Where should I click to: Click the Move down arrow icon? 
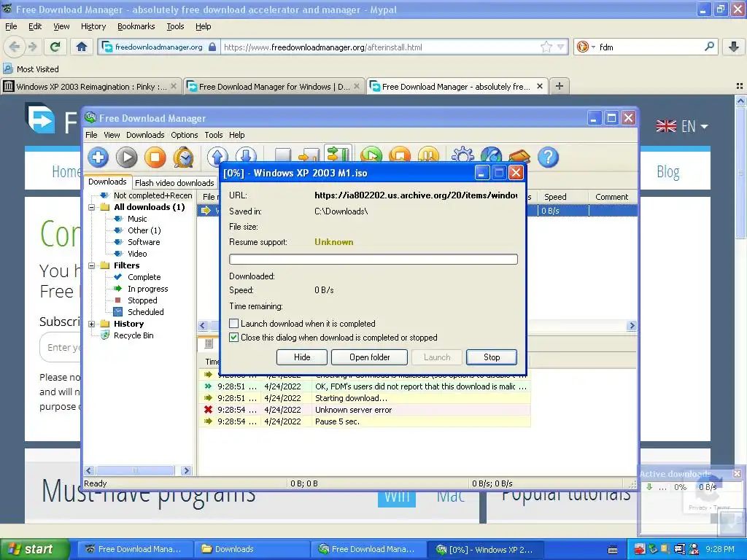[x=246, y=155]
